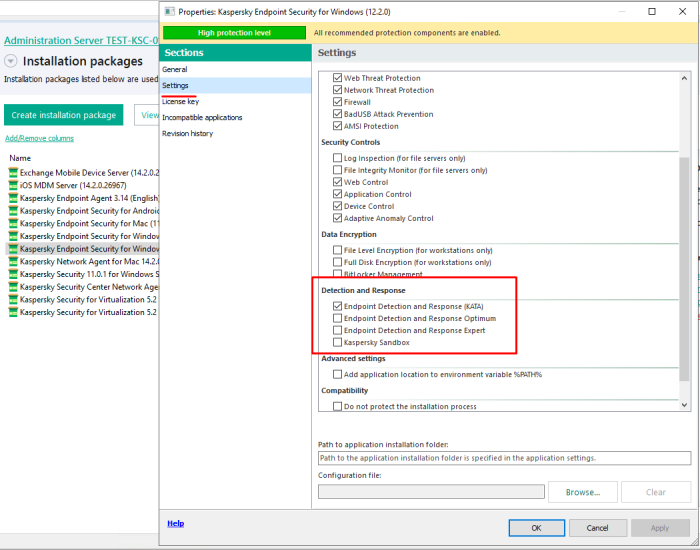Open Revision history section

click(x=235, y=133)
